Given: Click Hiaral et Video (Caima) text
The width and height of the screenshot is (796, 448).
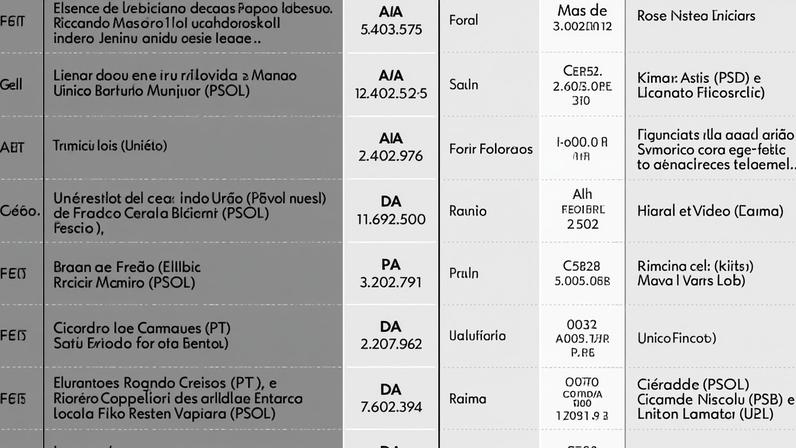Looking at the screenshot, I should (x=710, y=211).
